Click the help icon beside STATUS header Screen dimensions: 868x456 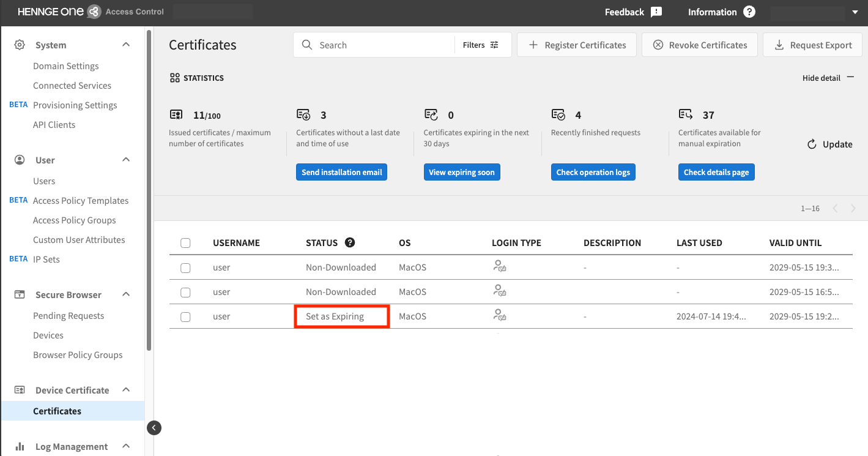350,242
